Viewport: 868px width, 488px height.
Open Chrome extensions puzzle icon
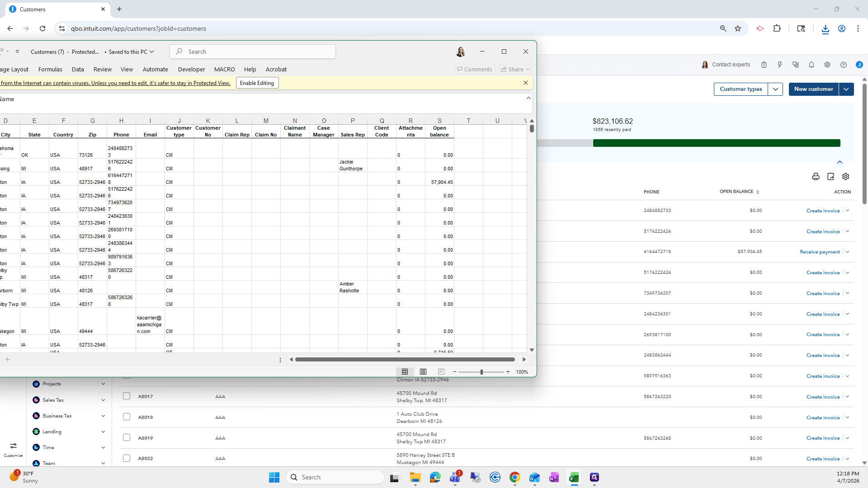tap(777, 28)
